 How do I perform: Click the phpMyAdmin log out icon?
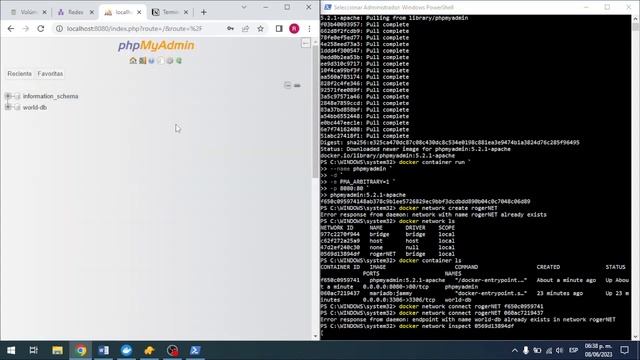click(142, 61)
